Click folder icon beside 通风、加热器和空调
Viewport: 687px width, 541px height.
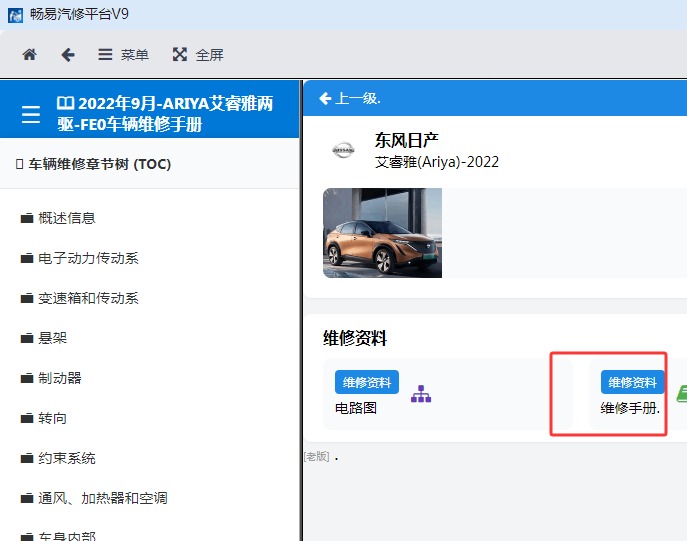coord(27,499)
